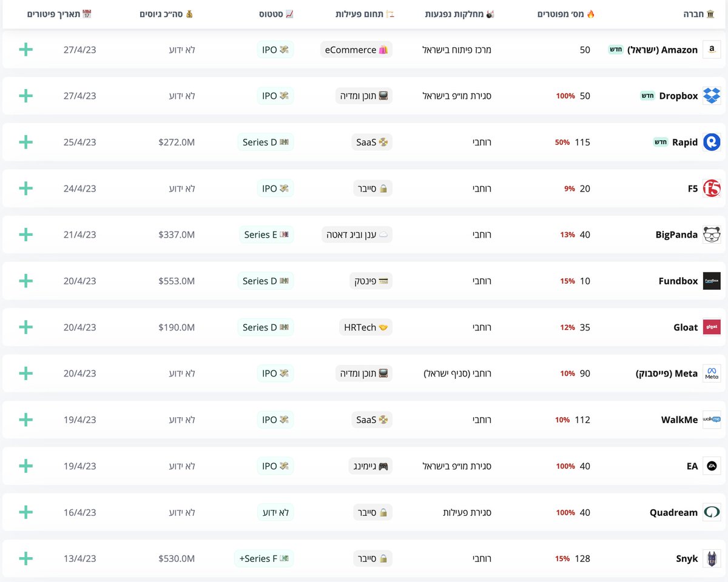The image size is (728, 582).
Task: Click the Amazon company logo
Action: [x=712, y=50]
